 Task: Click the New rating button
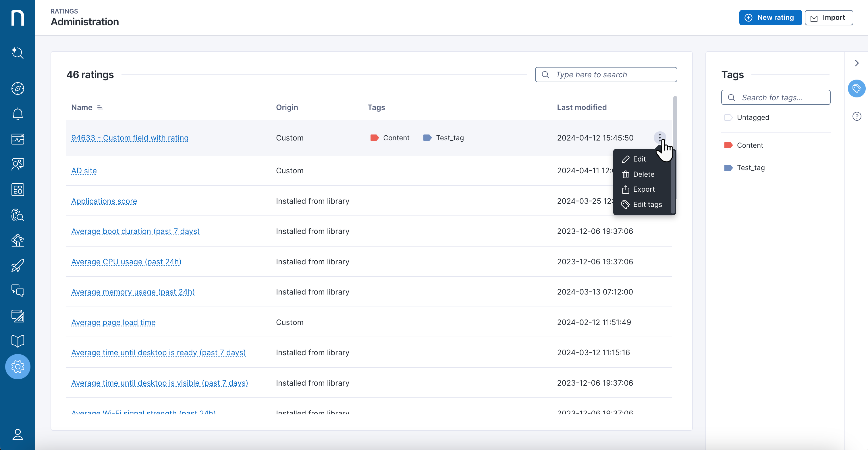click(x=770, y=18)
